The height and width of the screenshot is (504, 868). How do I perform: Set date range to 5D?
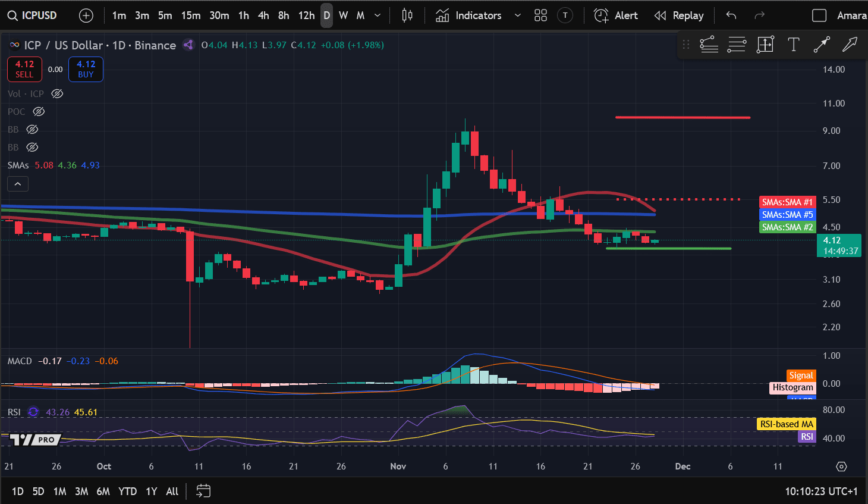click(38, 492)
